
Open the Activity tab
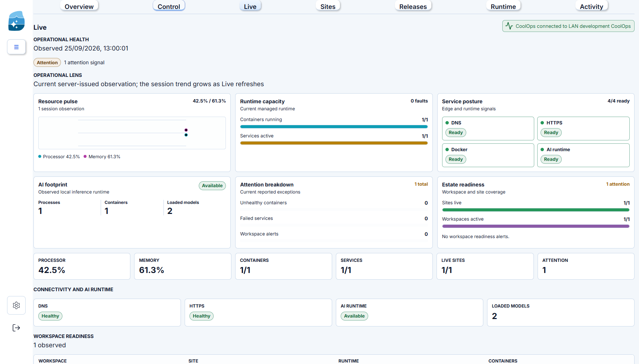point(591,6)
